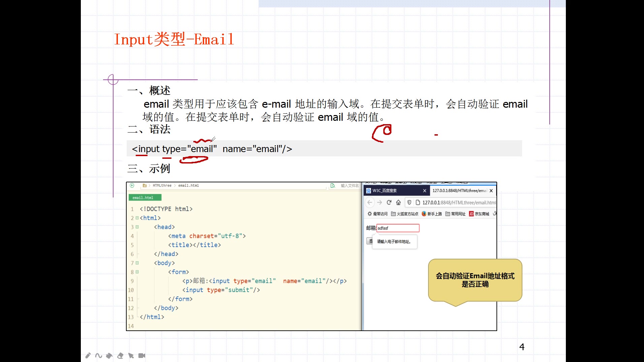Screen dimensions: 644x362
Task: Click the submit button under the email field
Action: (x=369, y=241)
